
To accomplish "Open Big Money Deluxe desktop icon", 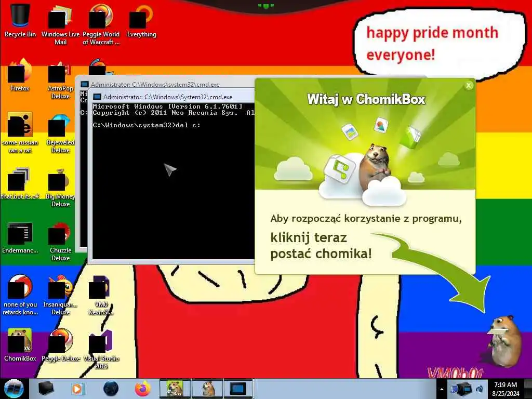I will point(60,187).
